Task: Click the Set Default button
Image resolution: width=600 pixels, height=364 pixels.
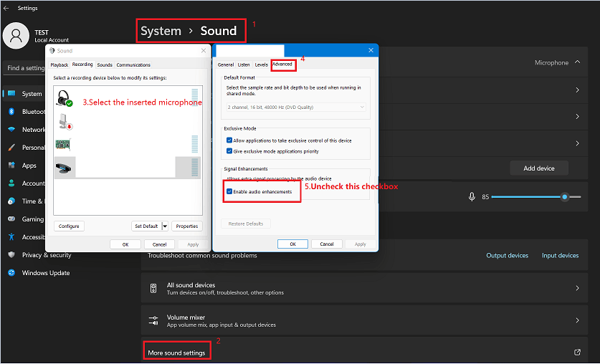Action: pos(146,226)
